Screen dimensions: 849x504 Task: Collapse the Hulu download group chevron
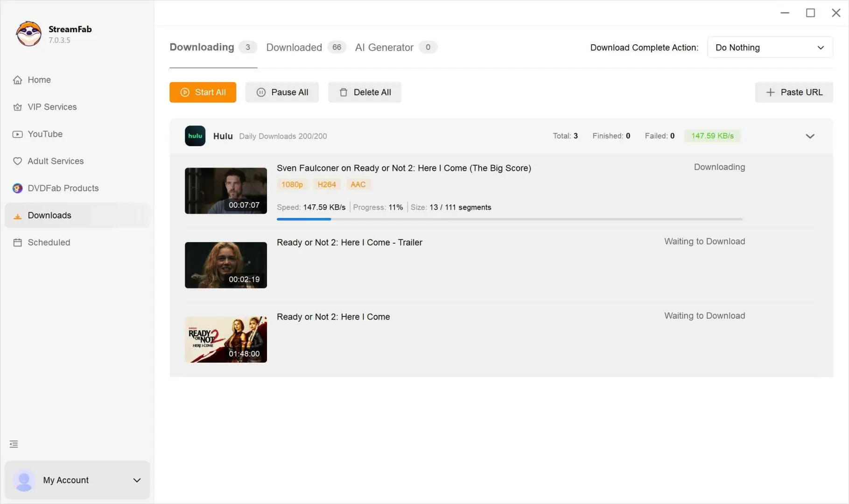pyautogui.click(x=810, y=136)
